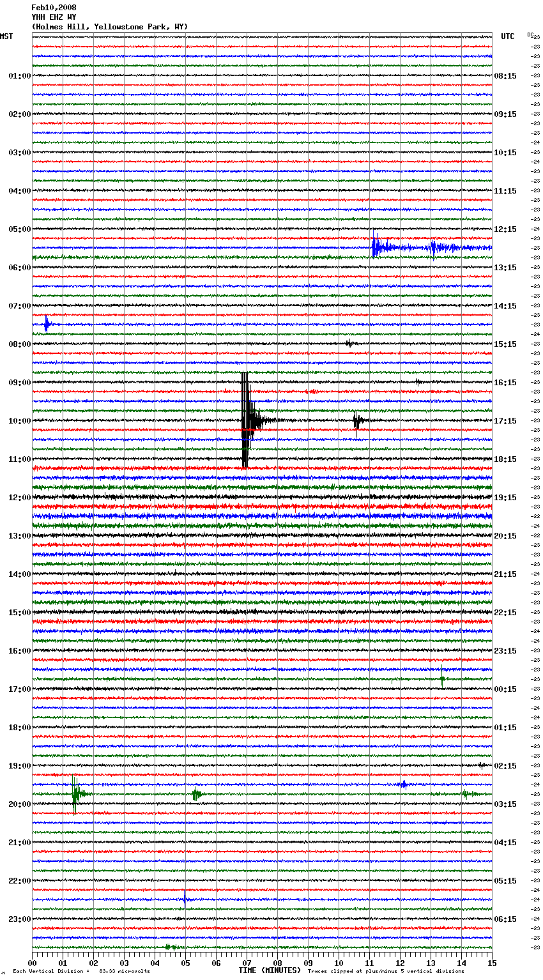Click the '12:15' UTC time label
Screen dimensions: 543x980
(505, 229)
